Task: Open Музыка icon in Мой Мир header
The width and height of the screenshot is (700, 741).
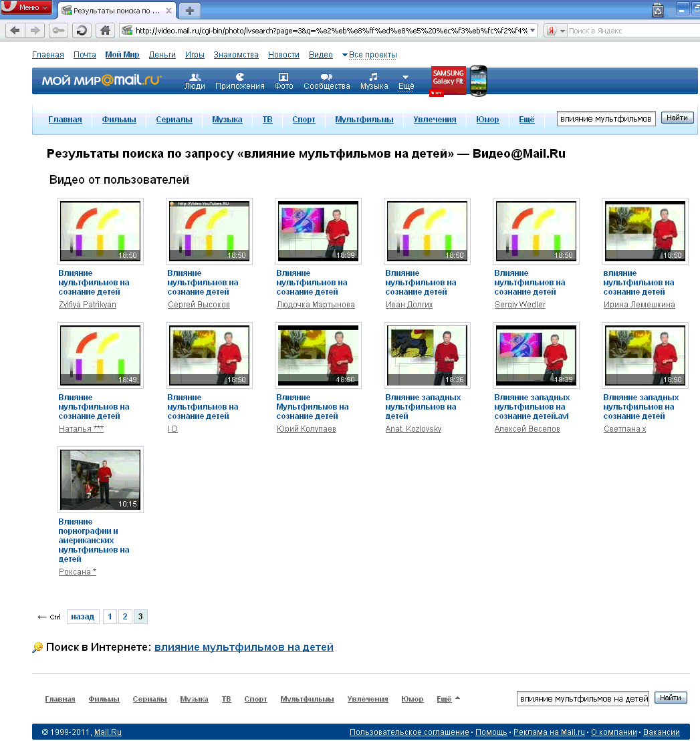Action: point(374,82)
